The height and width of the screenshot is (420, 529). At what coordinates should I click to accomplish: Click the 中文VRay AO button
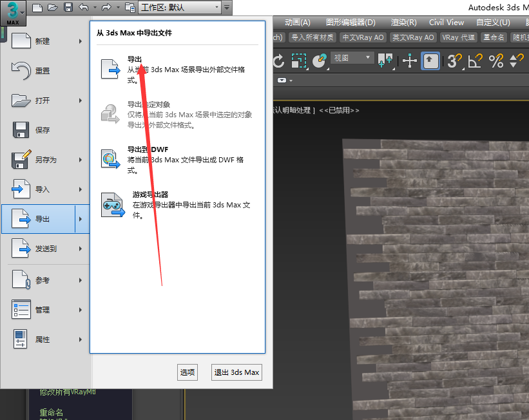[363, 37]
